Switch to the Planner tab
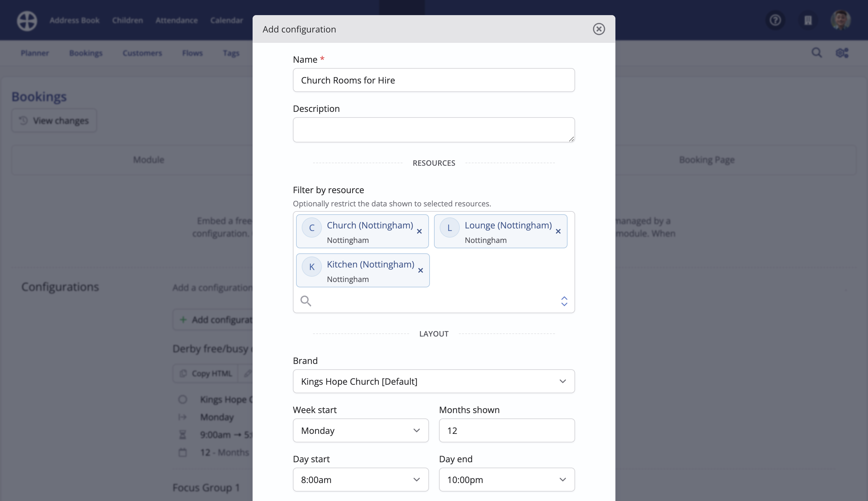Image resolution: width=868 pixels, height=501 pixels. [35, 53]
